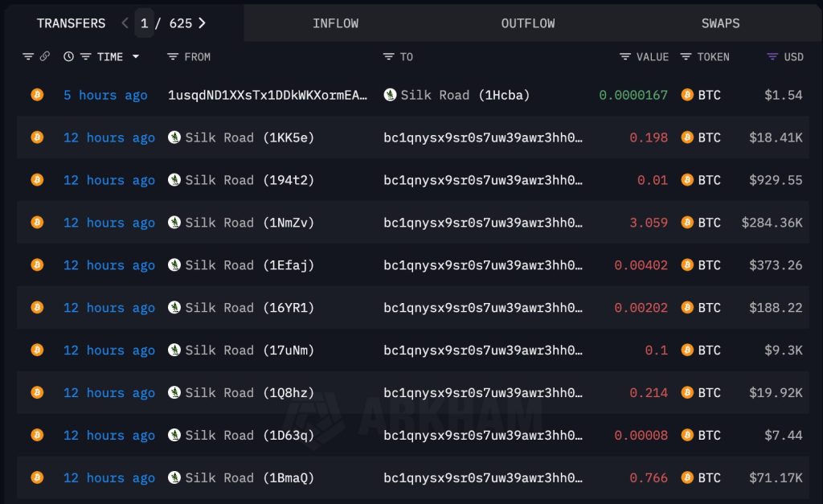
Task: Open the TIME column filter
Action: point(84,56)
